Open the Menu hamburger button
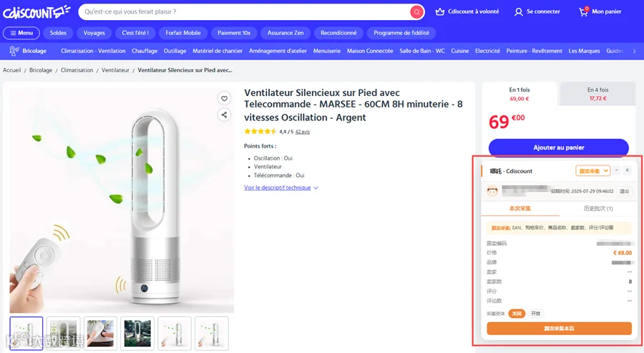 point(21,33)
